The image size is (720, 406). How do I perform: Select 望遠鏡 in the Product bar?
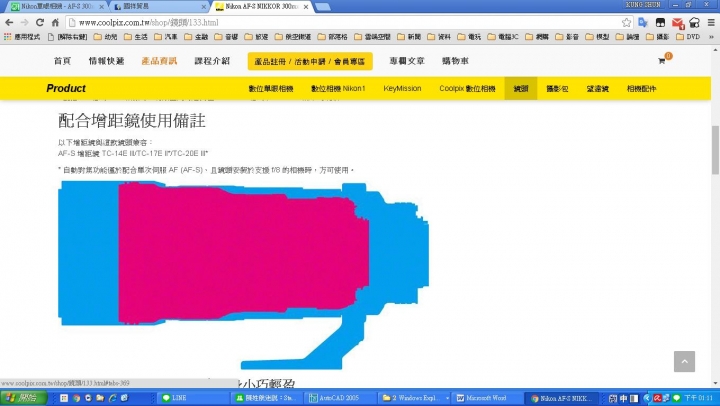tap(597, 88)
